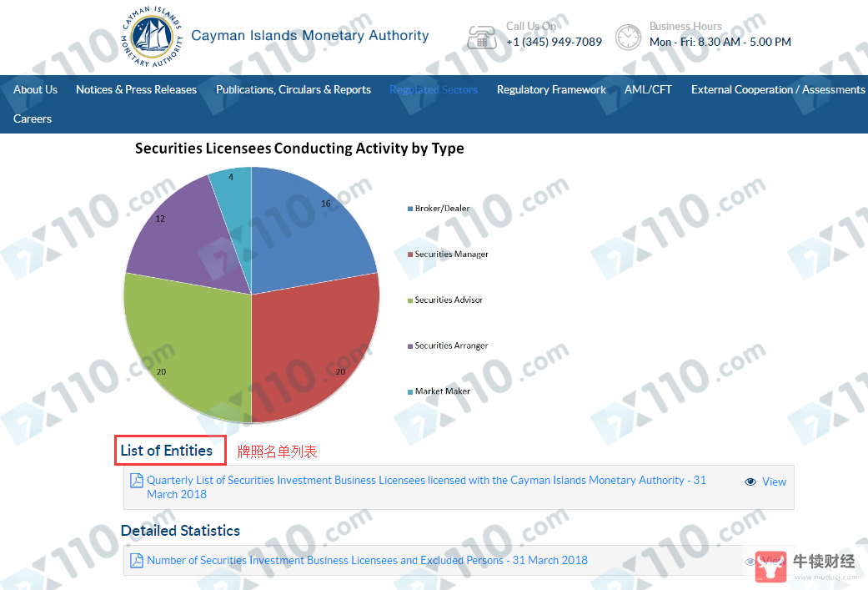Click the eye icon beside the Quarterly List View link
Screen dimensions: 868x590
pos(750,482)
